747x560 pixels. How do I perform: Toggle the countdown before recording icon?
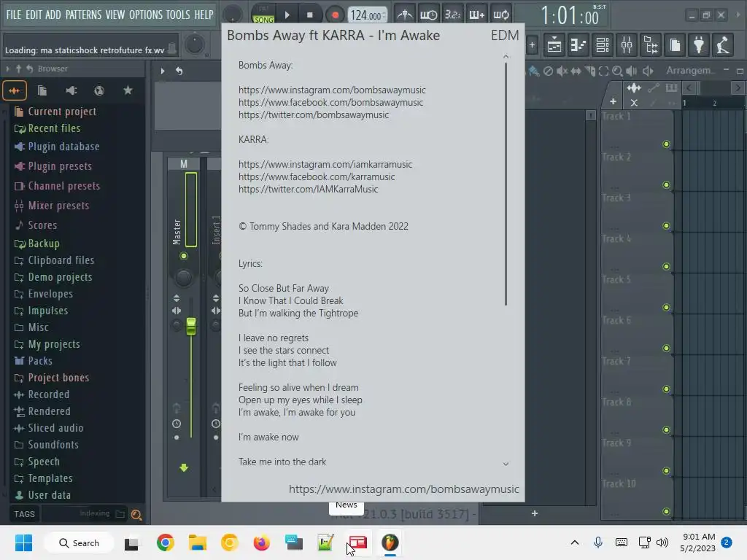[x=452, y=15]
